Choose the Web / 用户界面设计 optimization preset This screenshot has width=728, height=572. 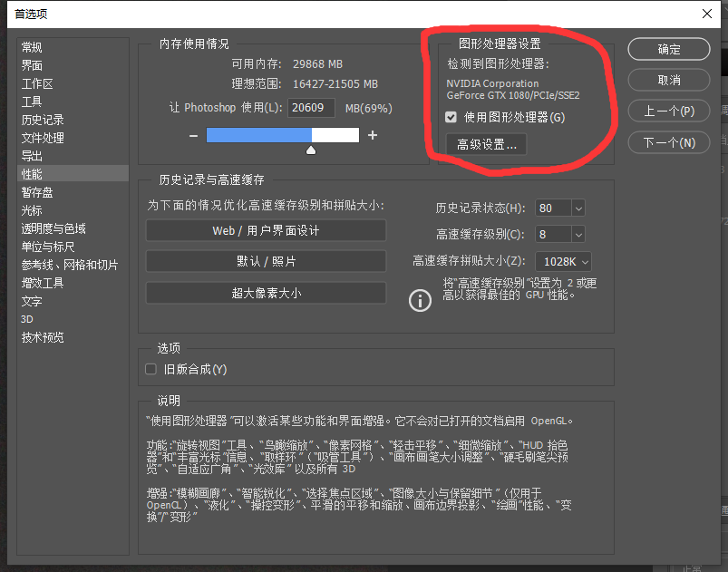click(x=265, y=230)
